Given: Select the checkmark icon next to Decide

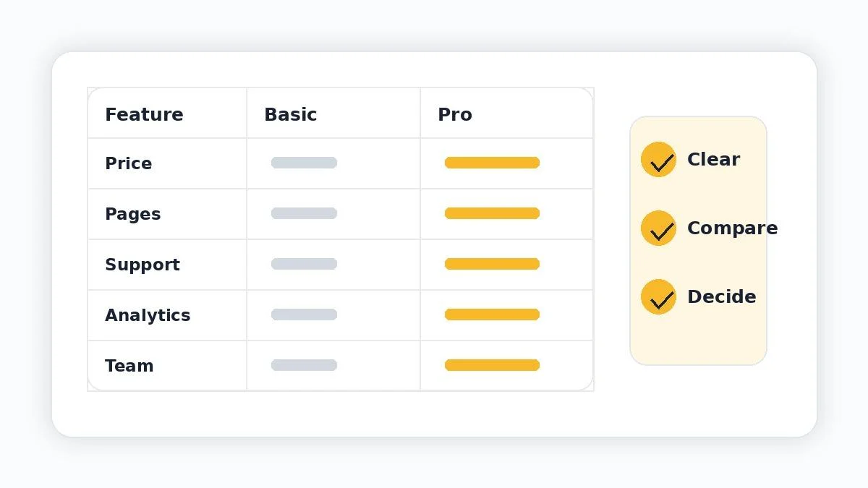Looking at the screenshot, I should click(658, 297).
